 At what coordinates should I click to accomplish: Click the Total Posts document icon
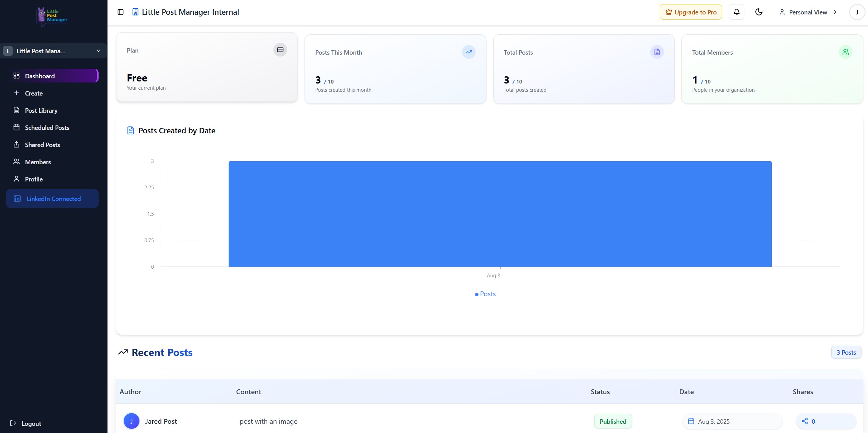point(657,52)
